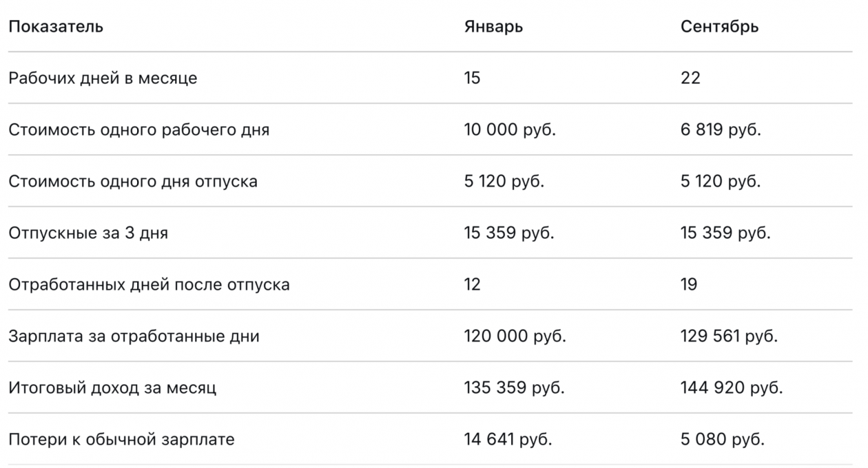This screenshot has height=468, width=868.
Task: Click the September working days value 22
Action: (690, 78)
